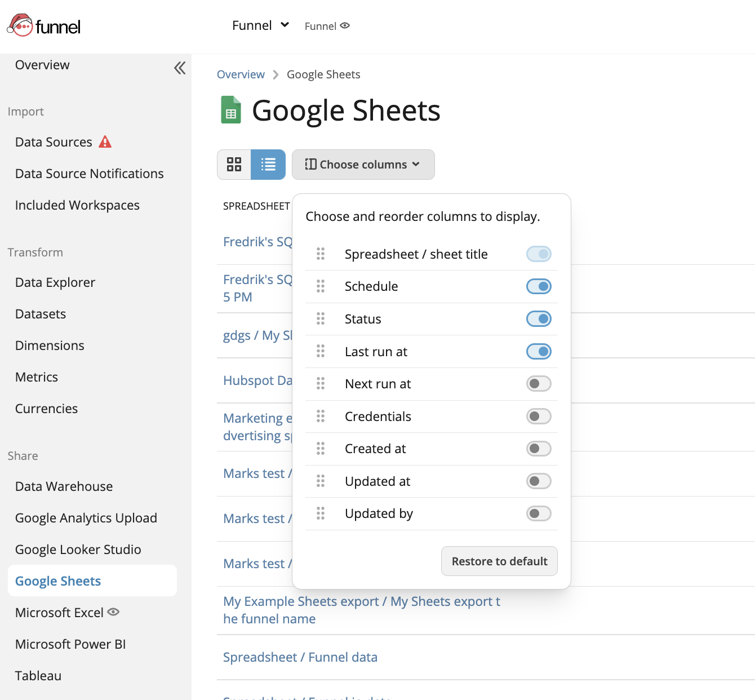Open the Choose columns dropdown
755x700 pixels.
[363, 165]
